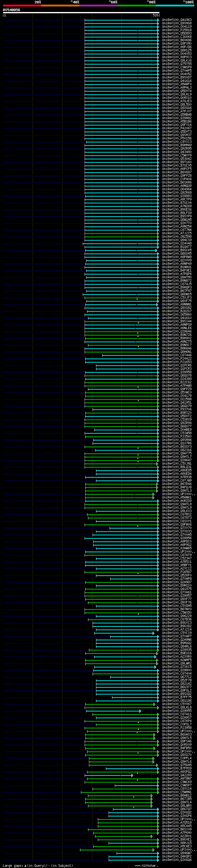Select the UniRef100_P33560 label
The width and height of the screenshot is (197, 868).
tap(177, 436)
